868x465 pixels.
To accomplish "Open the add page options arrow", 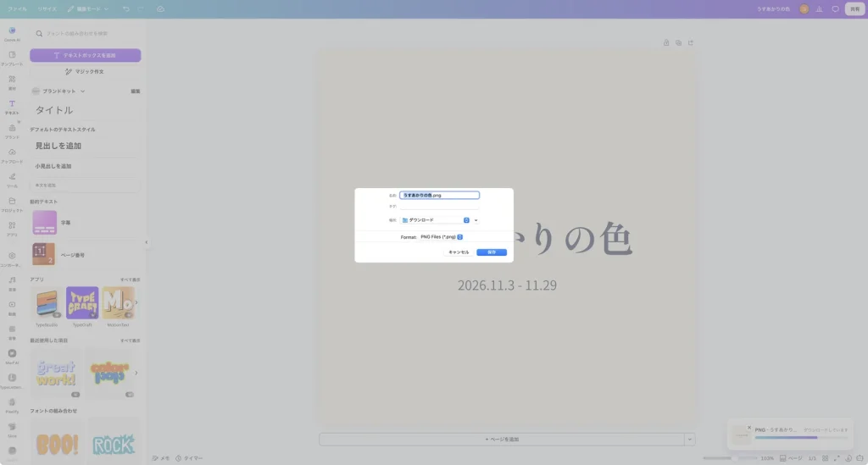I will tap(690, 440).
